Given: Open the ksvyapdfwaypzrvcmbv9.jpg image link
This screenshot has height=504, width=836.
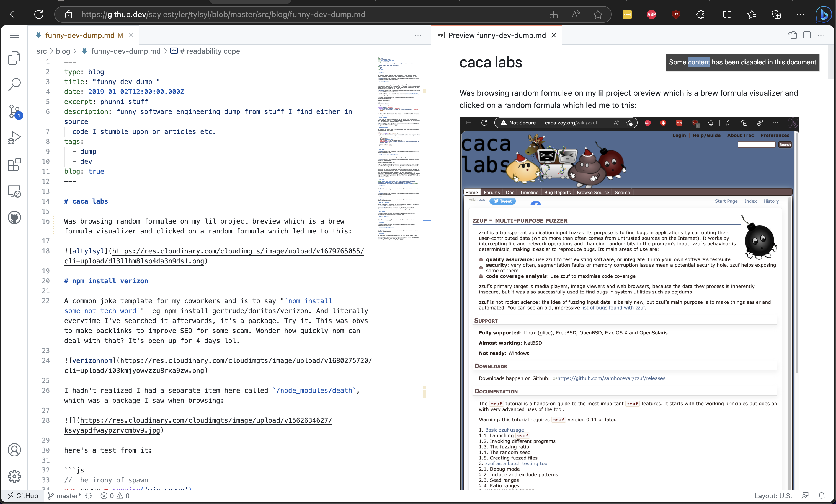Looking at the screenshot, I should 198,425.
